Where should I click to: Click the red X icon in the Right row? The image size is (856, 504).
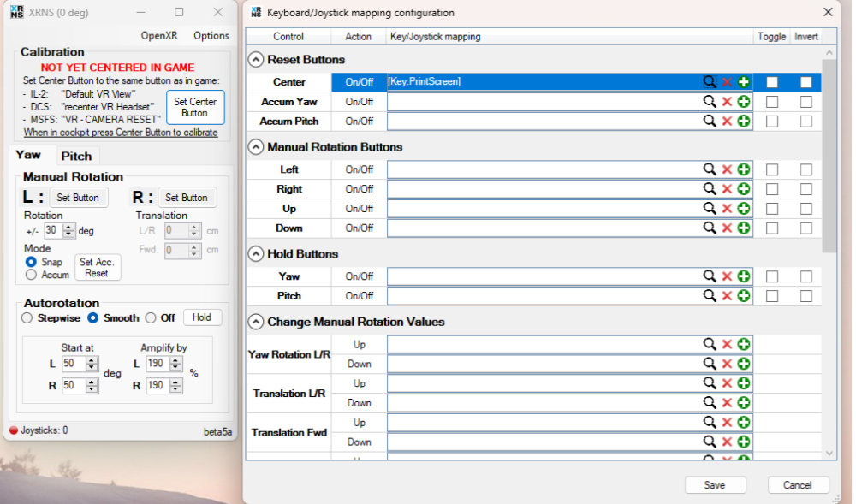[x=727, y=189]
